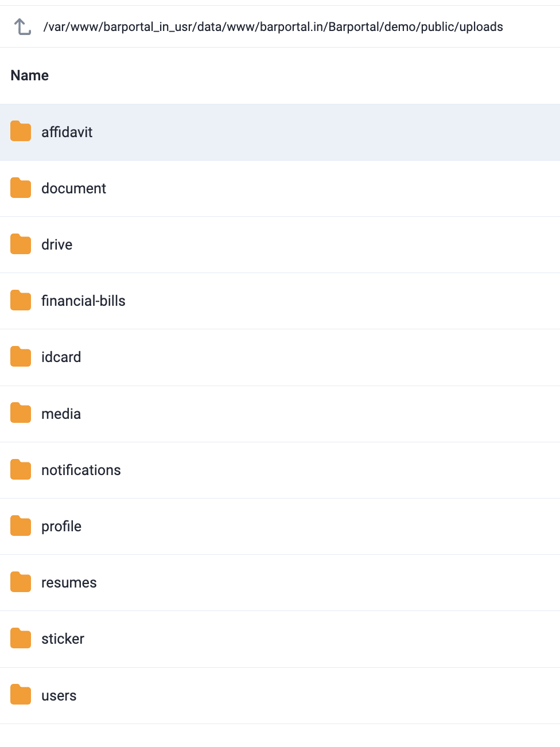Open the document folder by its name
Image resolution: width=560 pixels, height=747 pixels.
click(x=73, y=188)
